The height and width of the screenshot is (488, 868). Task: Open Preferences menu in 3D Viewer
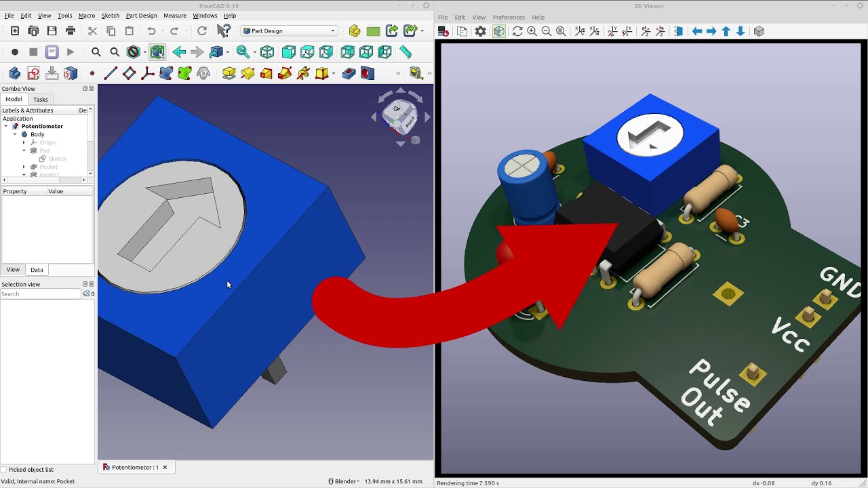[x=509, y=17]
